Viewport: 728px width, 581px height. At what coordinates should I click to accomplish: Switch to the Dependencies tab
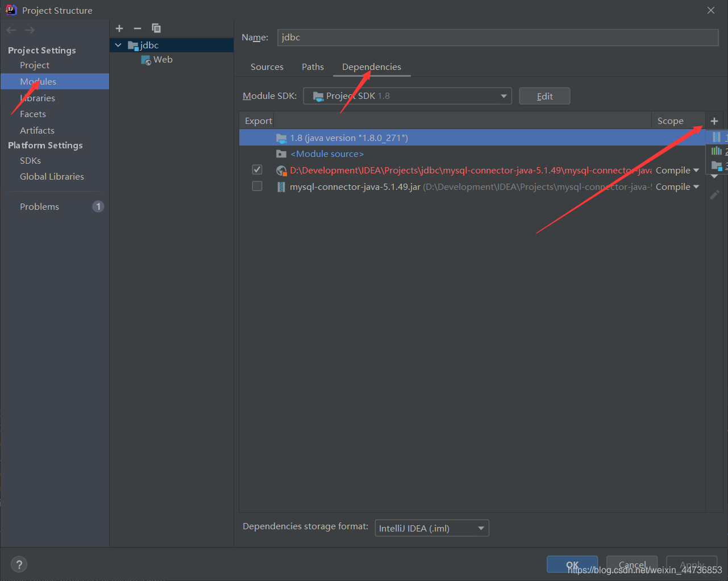[x=372, y=67]
